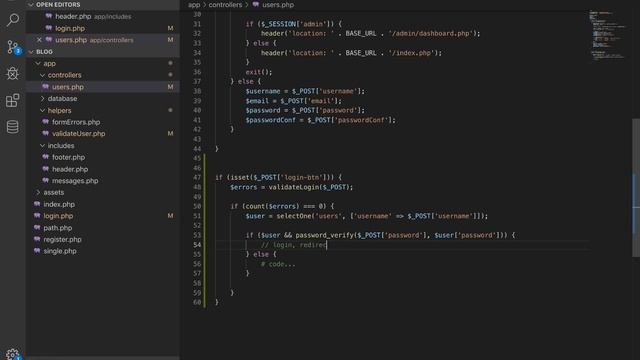The height and width of the screenshot is (360, 640).
Task: Click the '// login, redirect' comment
Action: pos(294,245)
